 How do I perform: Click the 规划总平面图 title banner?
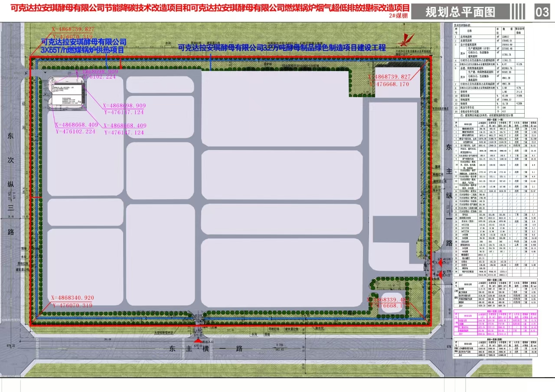[x=460, y=12]
